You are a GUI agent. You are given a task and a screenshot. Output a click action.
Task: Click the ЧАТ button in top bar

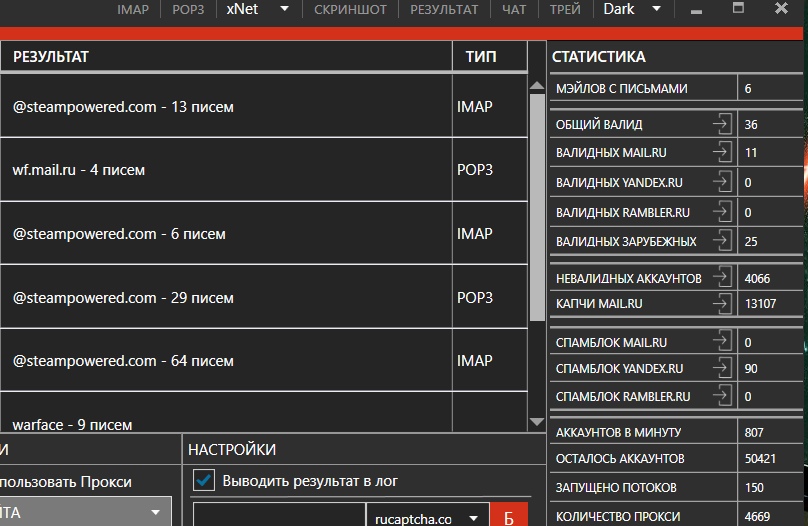[x=513, y=10]
